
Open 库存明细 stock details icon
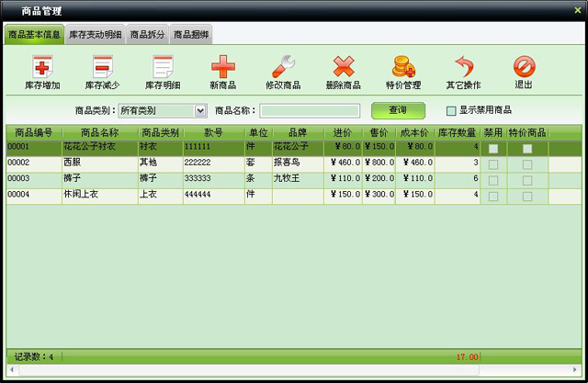[x=163, y=68]
